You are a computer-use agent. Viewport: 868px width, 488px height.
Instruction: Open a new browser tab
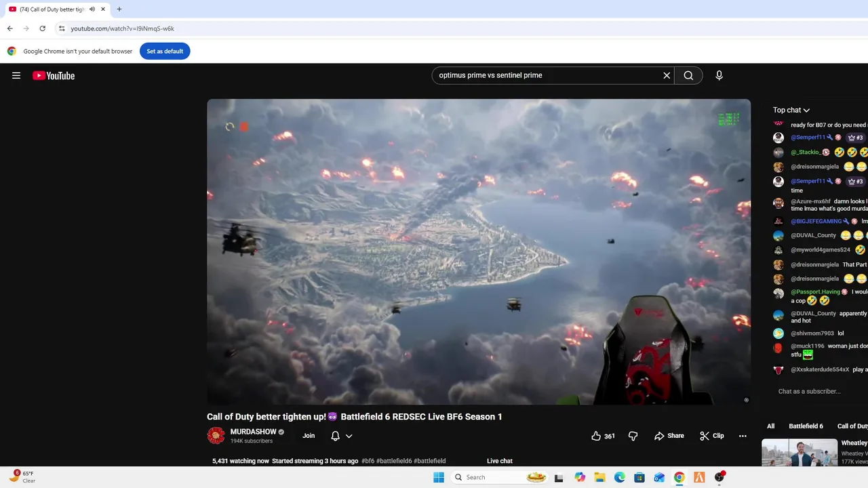119,9
